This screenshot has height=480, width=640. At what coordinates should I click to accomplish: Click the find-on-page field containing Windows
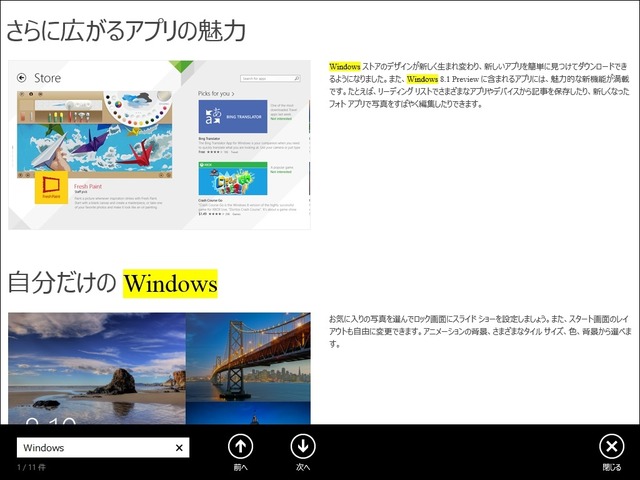tap(103, 448)
